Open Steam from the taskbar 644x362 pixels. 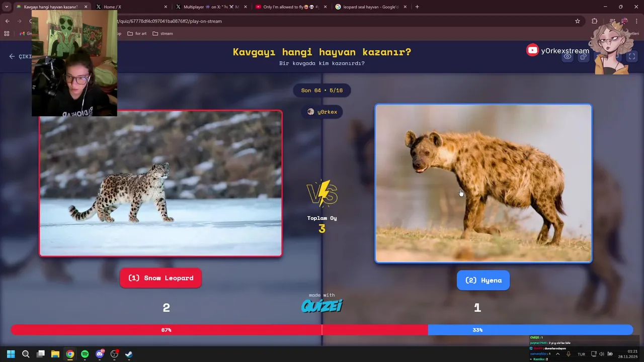point(129,354)
